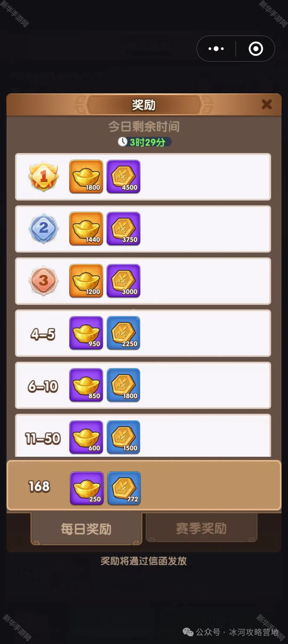Tap the 2250 medal token icon

pos(123,333)
